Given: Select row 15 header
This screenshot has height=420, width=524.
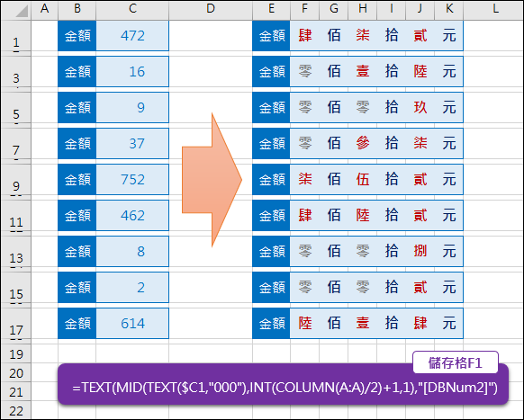Looking at the screenshot, I should (16, 288).
